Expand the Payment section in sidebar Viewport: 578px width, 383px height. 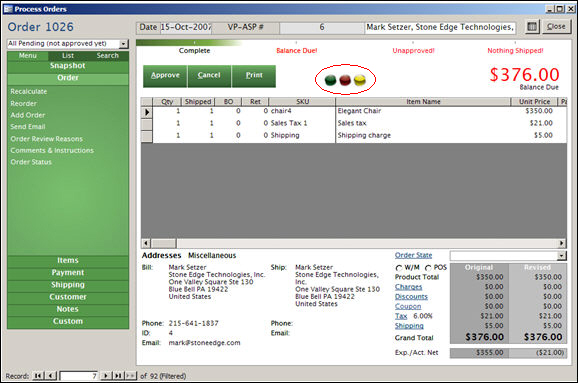coord(68,272)
